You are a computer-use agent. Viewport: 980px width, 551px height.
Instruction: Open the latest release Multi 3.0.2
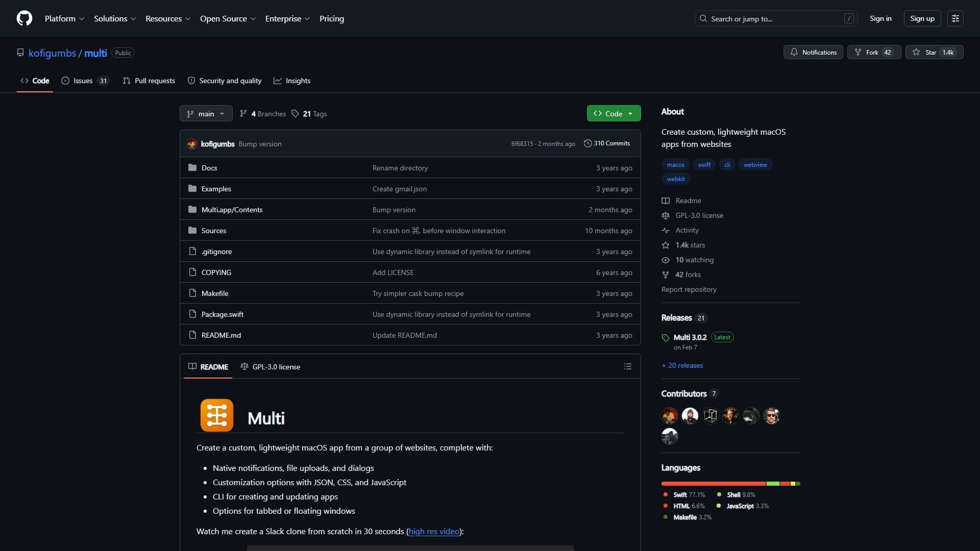coord(690,337)
